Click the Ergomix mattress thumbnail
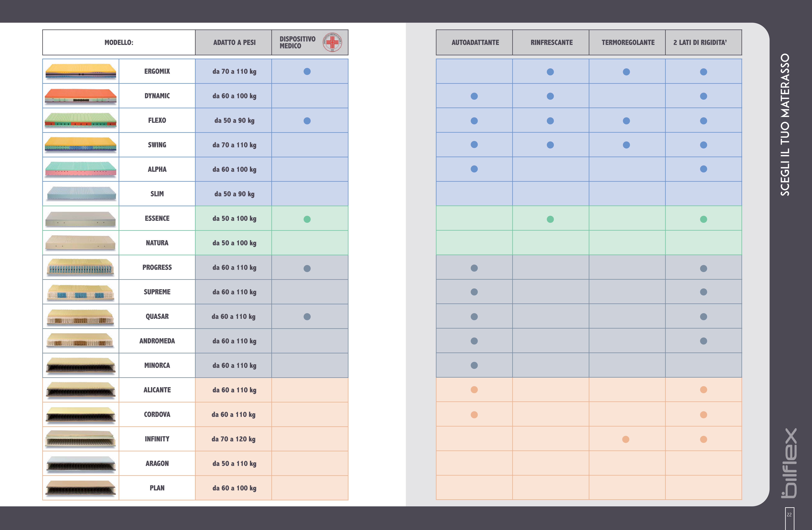Screen dimensions: 812x530 click(81, 71)
